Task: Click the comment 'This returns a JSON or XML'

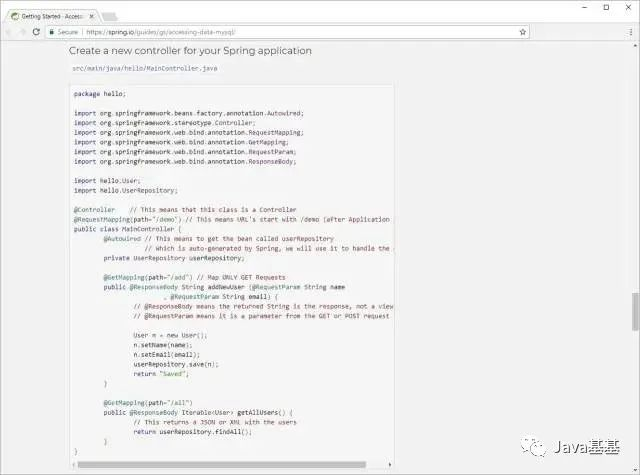Action: pos(215,422)
